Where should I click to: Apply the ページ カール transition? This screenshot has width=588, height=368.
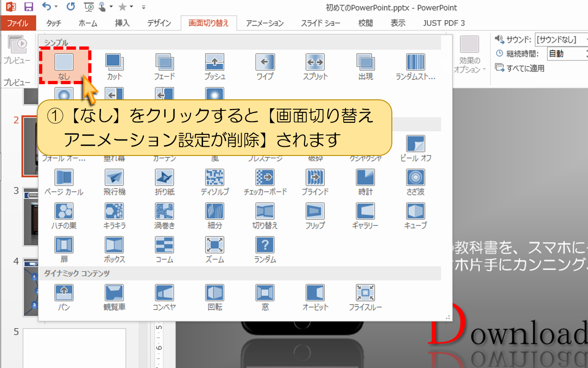pyautogui.click(x=64, y=182)
